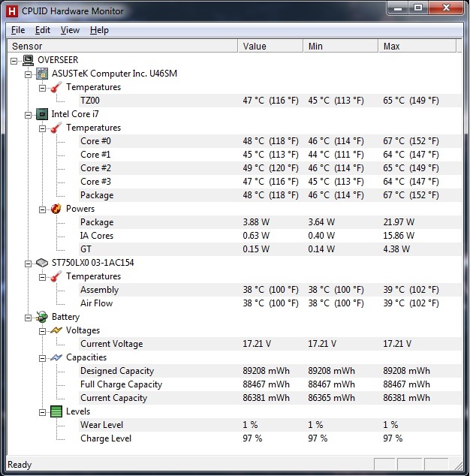This screenshot has width=470, height=476.
Task: Collapse the Battery node
Action: tap(29, 318)
